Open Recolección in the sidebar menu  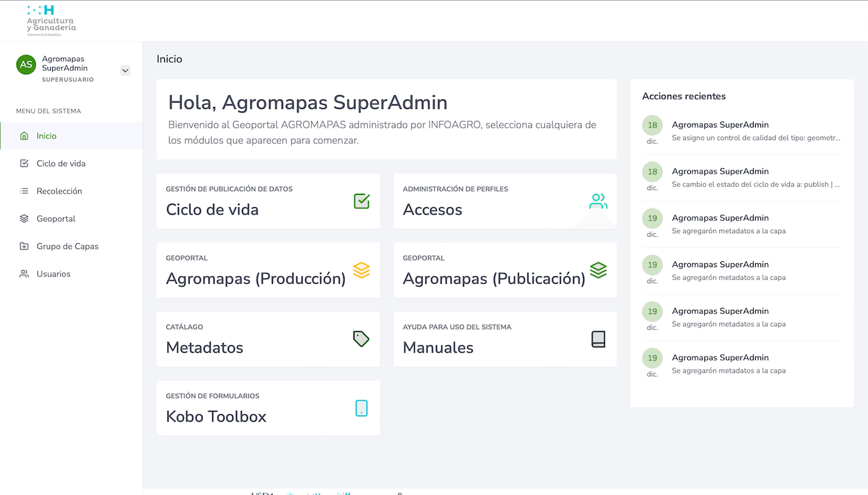click(71, 191)
